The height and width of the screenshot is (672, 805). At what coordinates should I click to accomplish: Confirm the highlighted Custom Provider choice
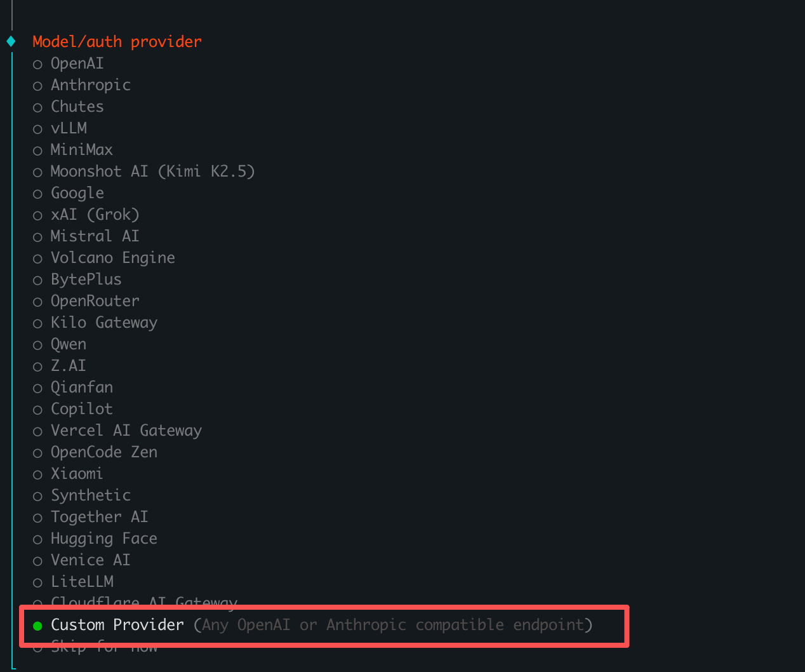(117, 625)
